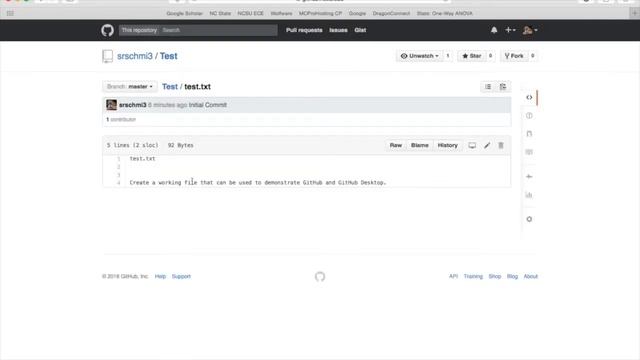The width and height of the screenshot is (640, 360).
Task: Click the footer GitHub logo
Action: (320, 277)
